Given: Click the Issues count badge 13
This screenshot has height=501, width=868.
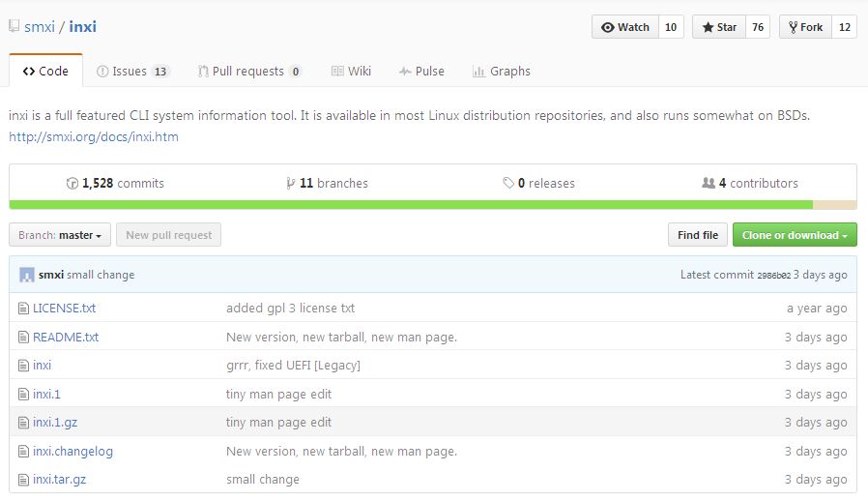Looking at the screenshot, I should coord(160,72).
